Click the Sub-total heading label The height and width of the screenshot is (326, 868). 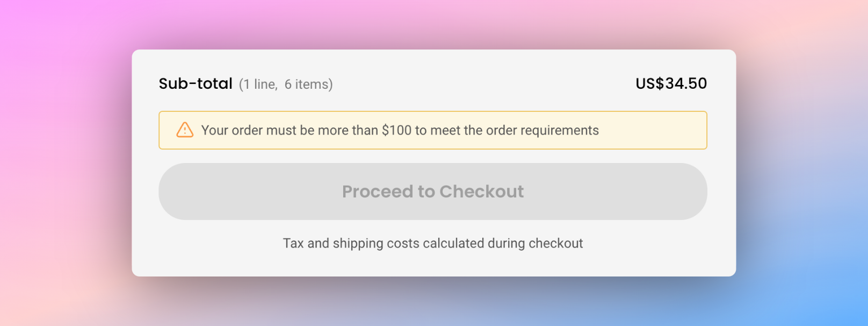[196, 83]
